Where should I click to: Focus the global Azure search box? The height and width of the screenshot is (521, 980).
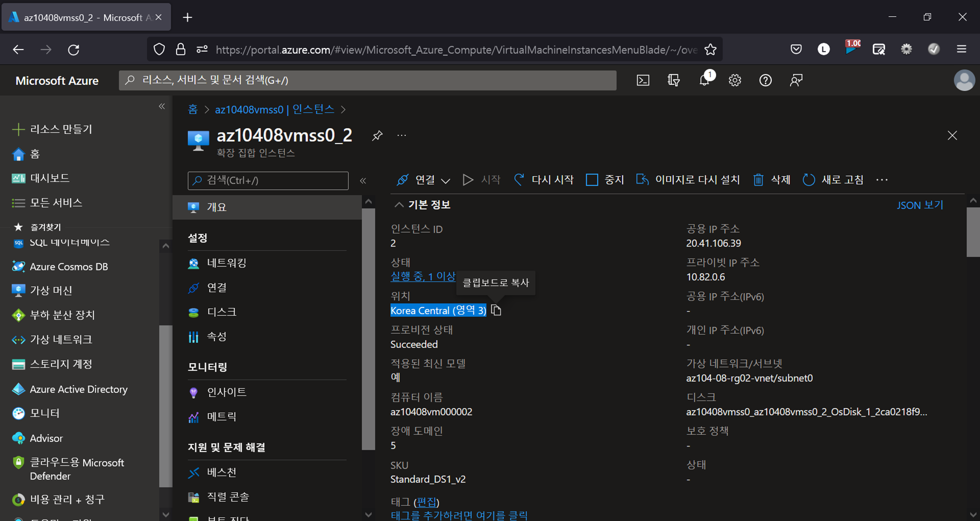pyautogui.click(x=367, y=80)
